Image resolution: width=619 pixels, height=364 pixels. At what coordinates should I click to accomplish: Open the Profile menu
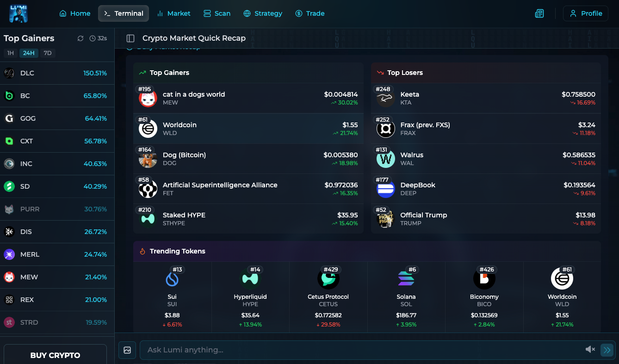tap(585, 13)
